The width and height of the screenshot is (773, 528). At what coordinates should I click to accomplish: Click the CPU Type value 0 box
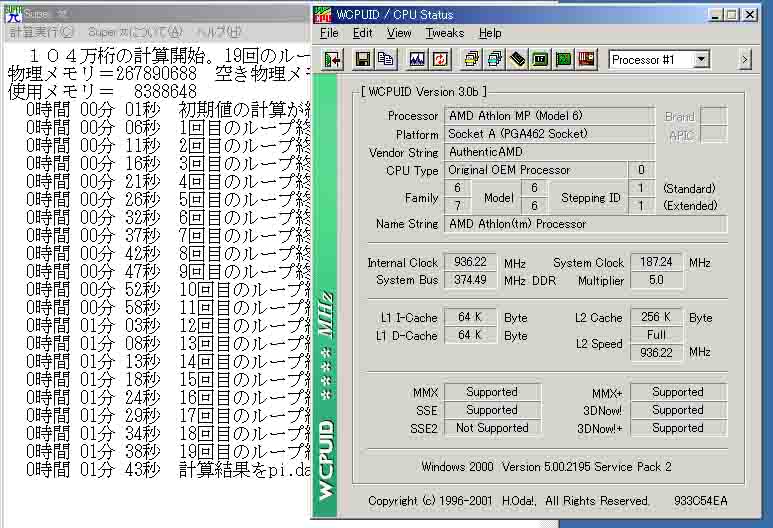641,170
